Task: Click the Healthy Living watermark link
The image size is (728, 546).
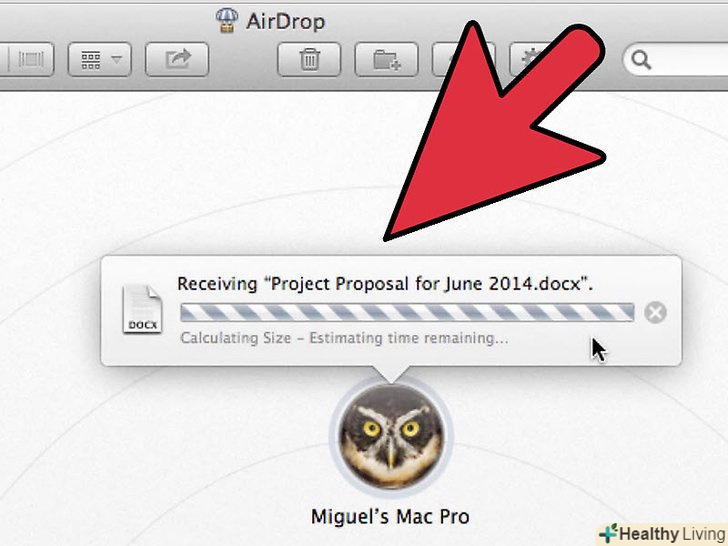Action: click(663, 534)
